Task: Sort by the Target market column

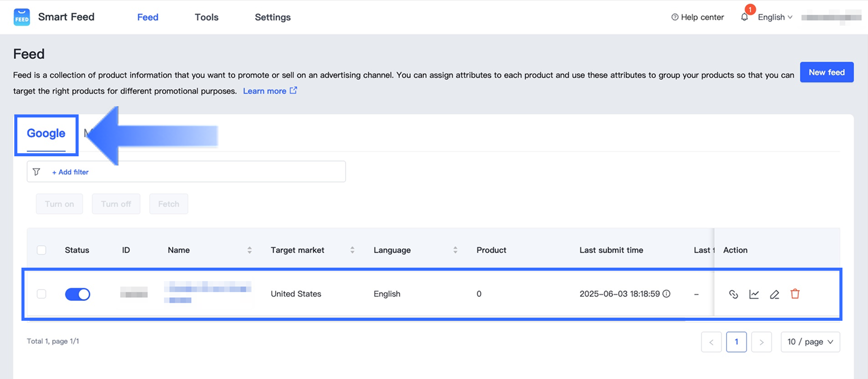Action: 352,250
